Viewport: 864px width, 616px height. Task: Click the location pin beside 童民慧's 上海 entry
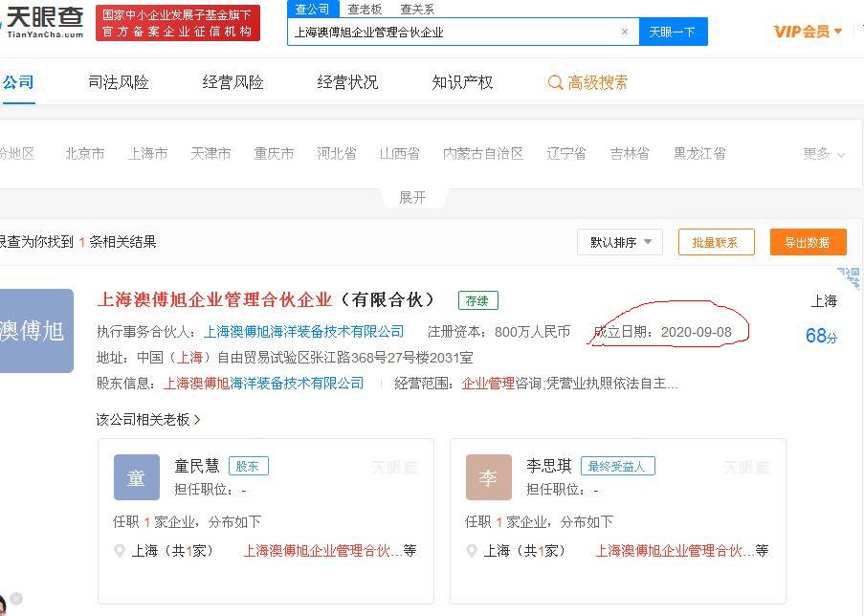(119, 550)
